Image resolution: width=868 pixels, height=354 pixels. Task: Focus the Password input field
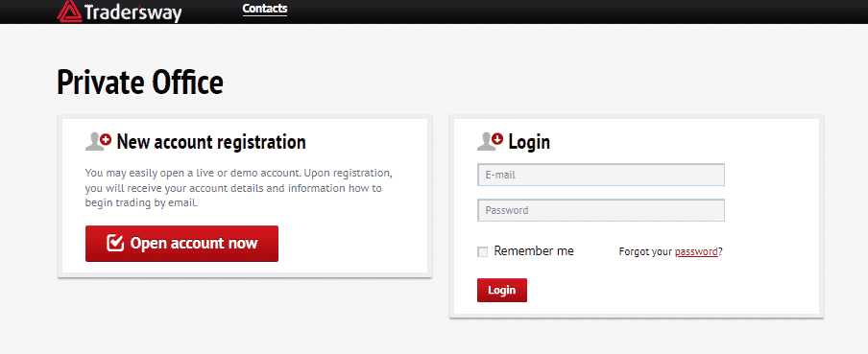[x=601, y=210]
